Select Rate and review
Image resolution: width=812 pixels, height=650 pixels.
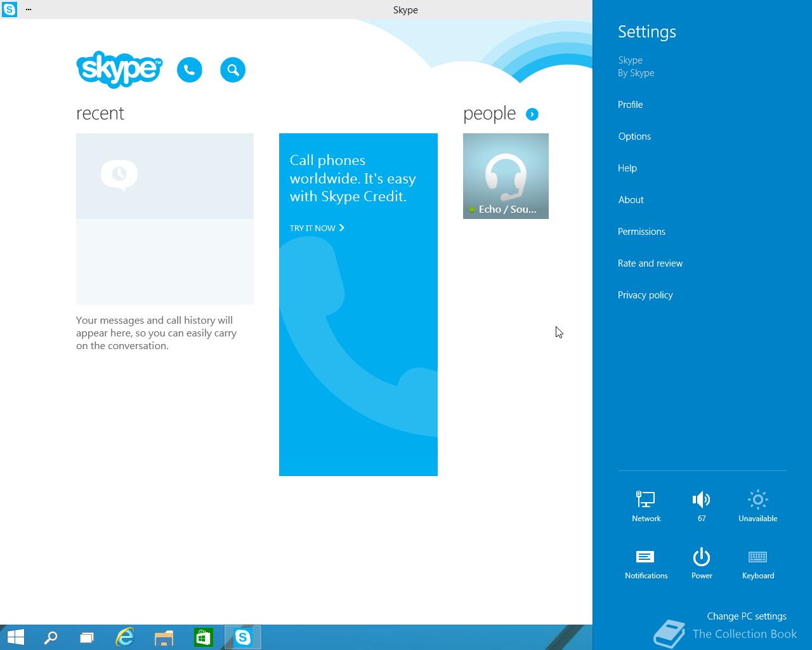pos(650,263)
